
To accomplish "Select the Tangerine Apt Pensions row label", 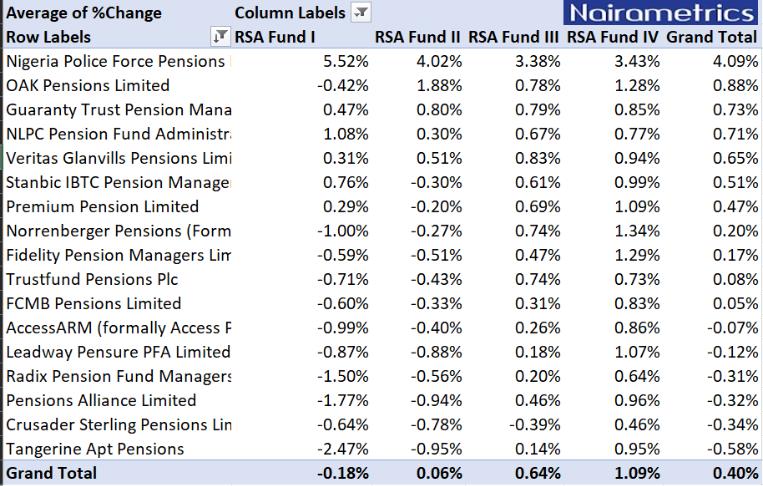I will click(x=95, y=448).
